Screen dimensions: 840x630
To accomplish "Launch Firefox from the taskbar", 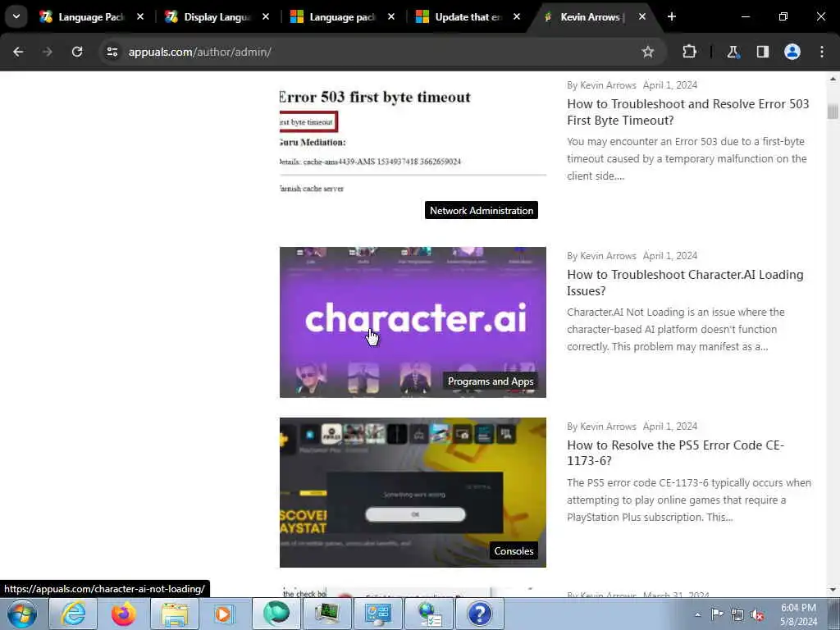I will [x=123, y=614].
